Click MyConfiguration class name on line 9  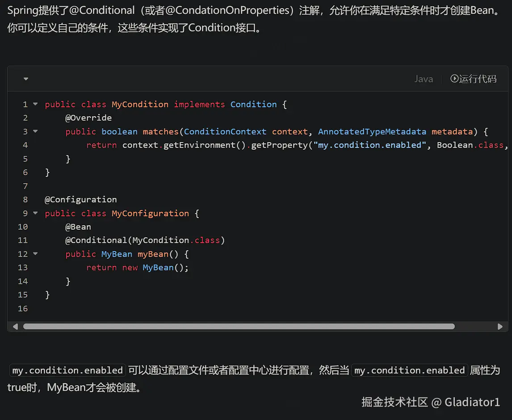[x=150, y=213]
